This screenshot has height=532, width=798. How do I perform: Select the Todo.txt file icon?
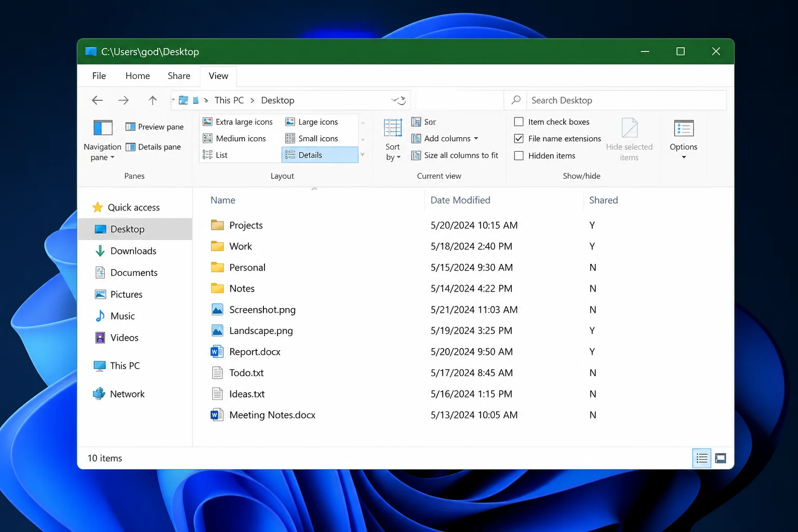point(217,373)
